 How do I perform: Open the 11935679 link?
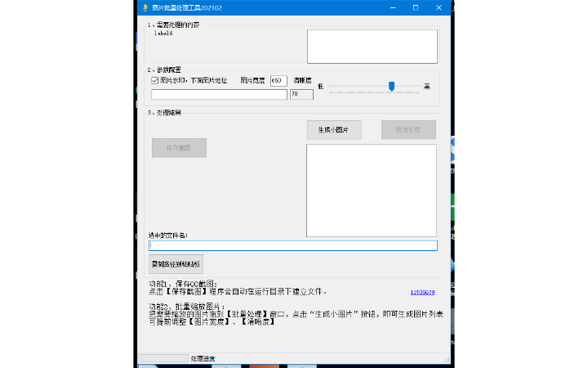pyautogui.click(x=422, y=292)
